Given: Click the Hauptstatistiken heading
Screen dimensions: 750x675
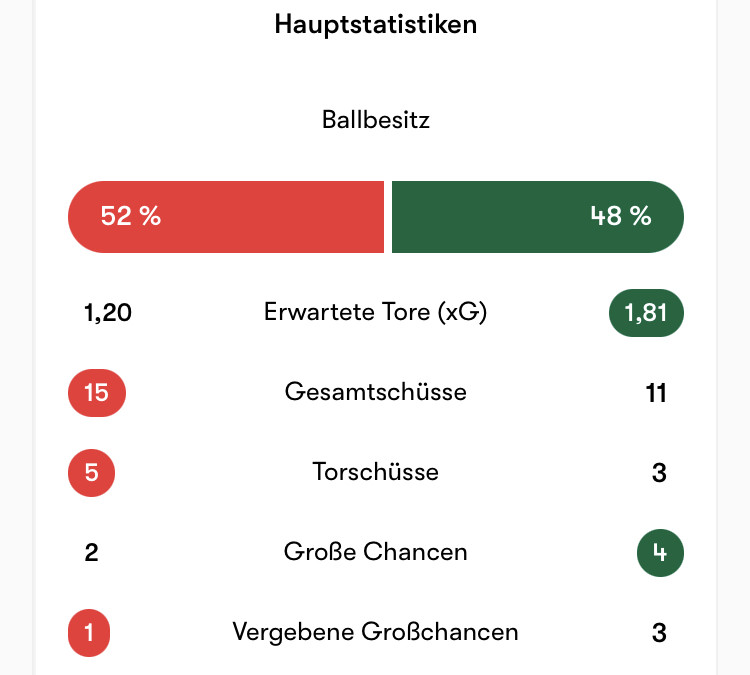Looking at the screenshot, I should (x=375, y=24).
